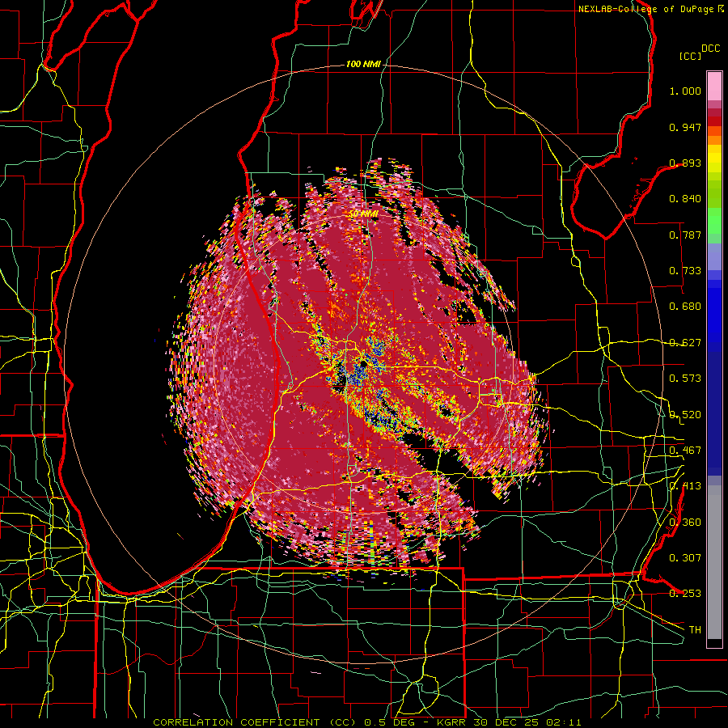Click the [CC] units label
The height and width of the screenshot is (728, 728).
pos(690,56)
